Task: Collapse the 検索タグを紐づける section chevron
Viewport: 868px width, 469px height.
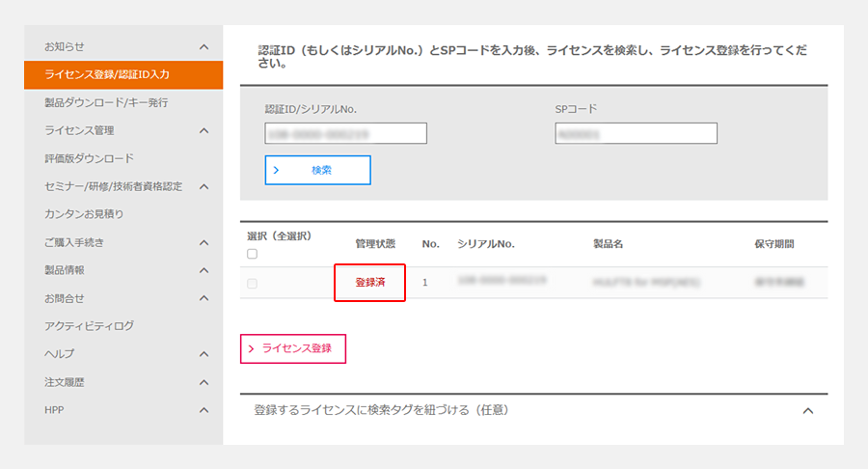Action: point(808,411)
